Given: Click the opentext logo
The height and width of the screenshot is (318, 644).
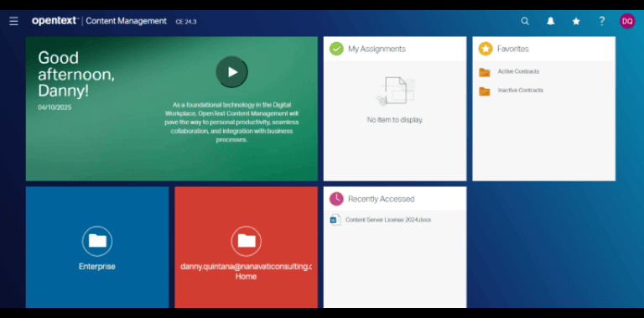Looking at the screenshot, I should [55, 20].
